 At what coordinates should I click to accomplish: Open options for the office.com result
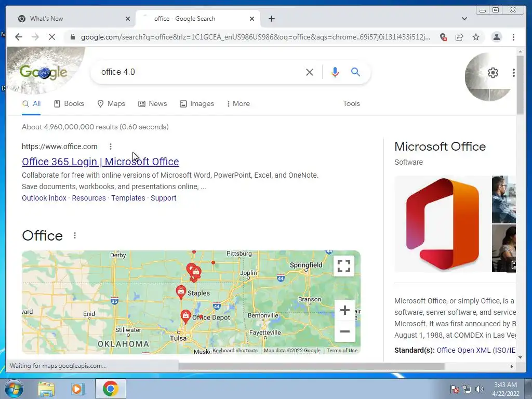point(111,147)
